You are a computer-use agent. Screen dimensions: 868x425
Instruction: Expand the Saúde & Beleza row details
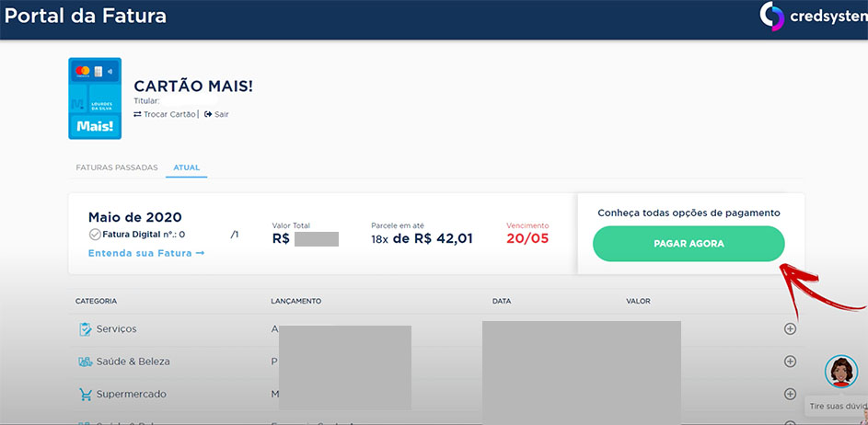pos(790,362)
